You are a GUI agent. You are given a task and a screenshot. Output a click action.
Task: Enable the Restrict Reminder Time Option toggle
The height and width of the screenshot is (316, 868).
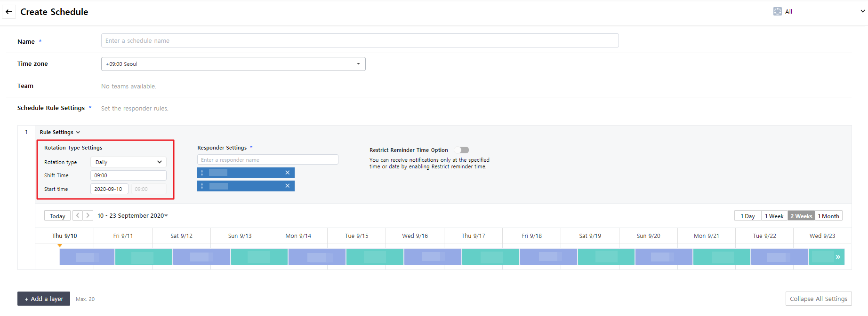click(462, 150)
